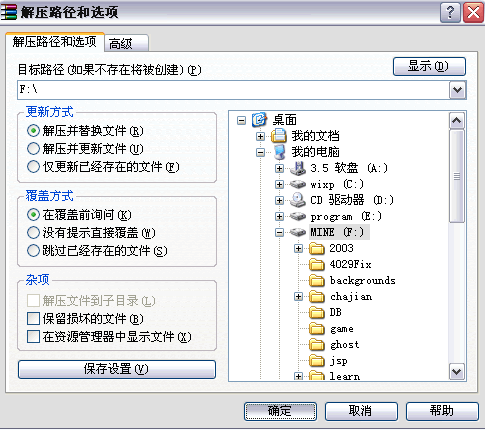The image size is (485, 430).
Task: Select 解压并更新文件 radio option
Action: click(x=33, y=149)
